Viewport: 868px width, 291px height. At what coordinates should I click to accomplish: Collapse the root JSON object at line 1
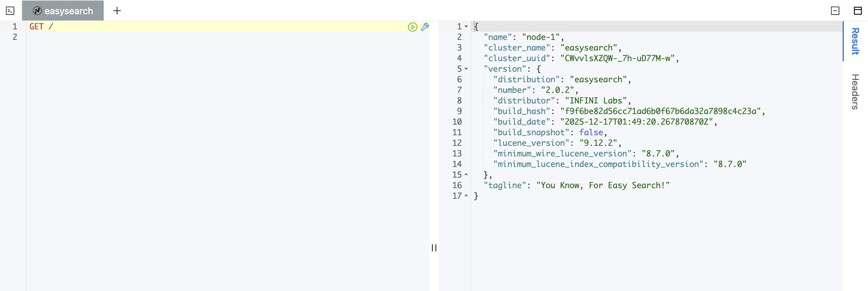pos(466,26)
